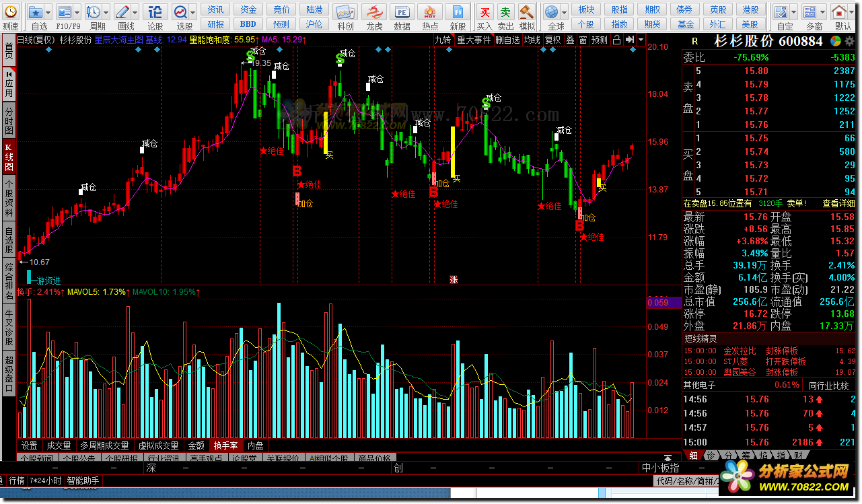
Task: Expand the F10/F9 dropdown arrow
Action: tap(77, 12)
